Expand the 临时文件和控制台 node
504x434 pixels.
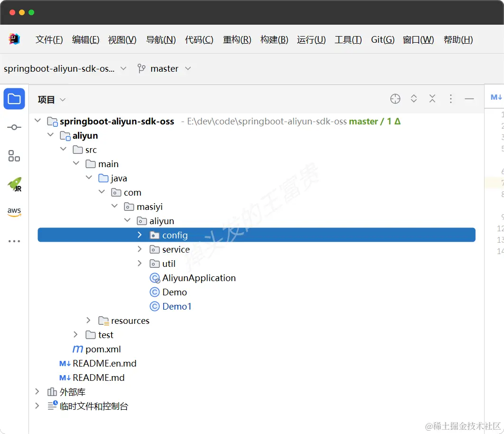pyautogui.click(x=37, y=406)
